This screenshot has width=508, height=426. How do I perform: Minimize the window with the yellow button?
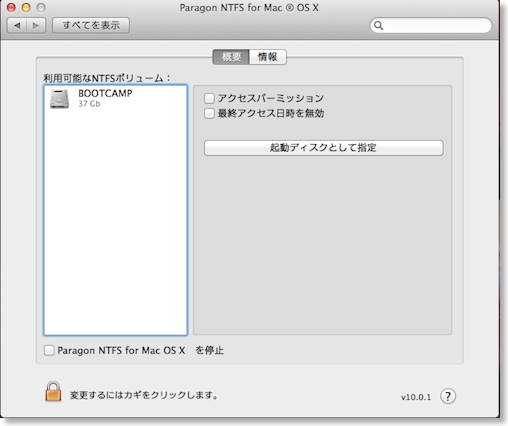[26, 7]
